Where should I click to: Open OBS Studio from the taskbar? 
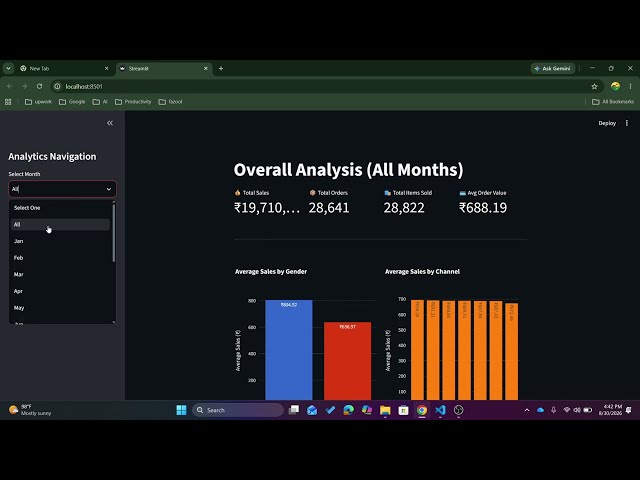458,410
